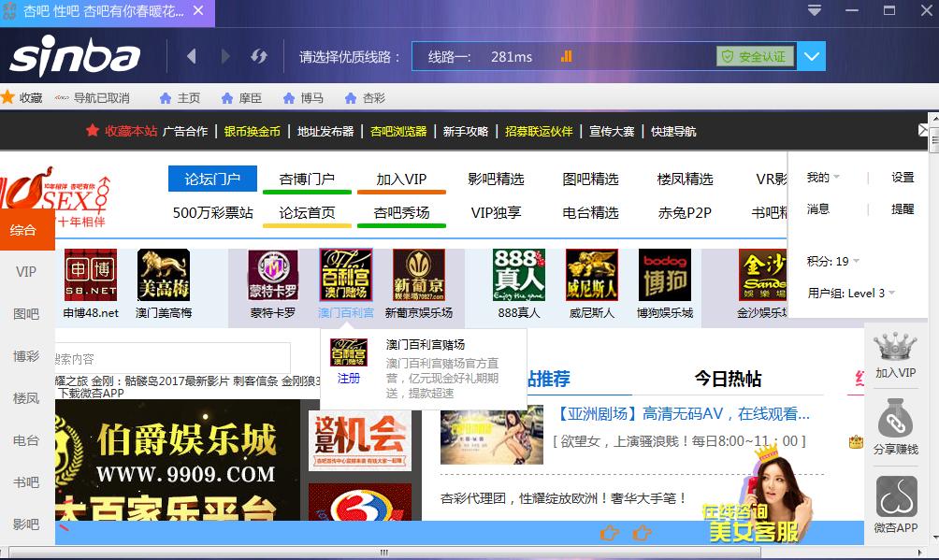Click the 澳门美高梅 lion logo icon
This screenshot has width=939, height=560.
(164, 275)
